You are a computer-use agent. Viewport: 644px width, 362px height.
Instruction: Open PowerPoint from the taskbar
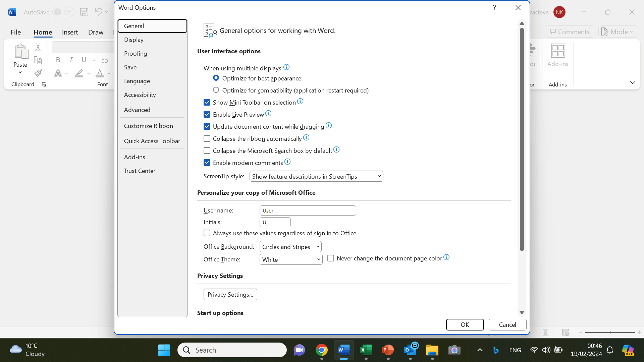(388, 350)
